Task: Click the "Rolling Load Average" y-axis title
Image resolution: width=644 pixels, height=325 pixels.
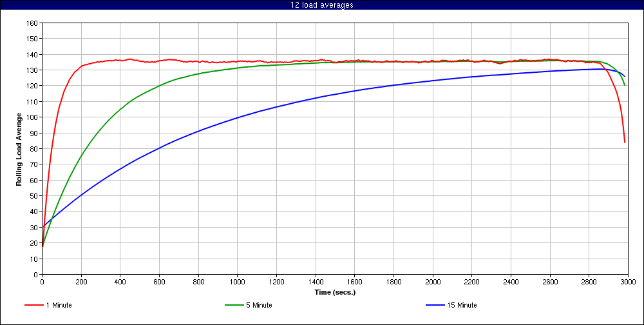Action: (19, 149)
